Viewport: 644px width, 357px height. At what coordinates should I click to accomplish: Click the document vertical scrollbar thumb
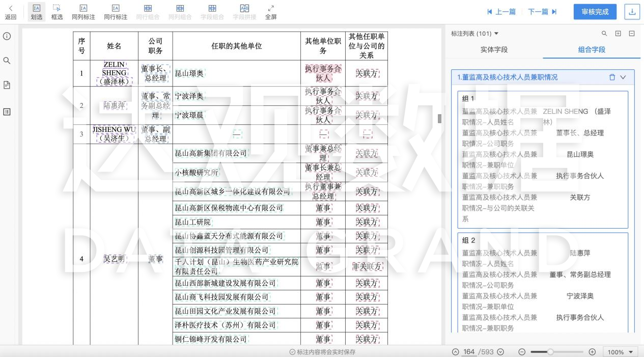440,119
